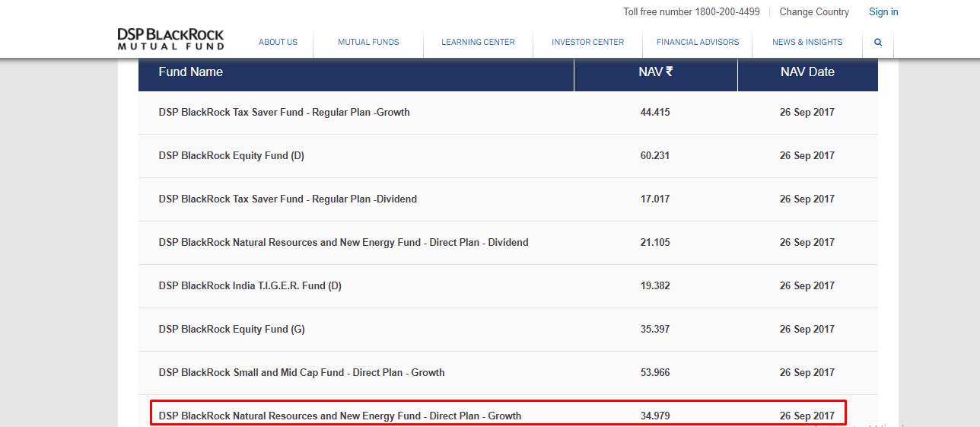Click NAV date in Equity Fund (D) row
Viewport: 980px width, 427px height.
click(807, 156)
